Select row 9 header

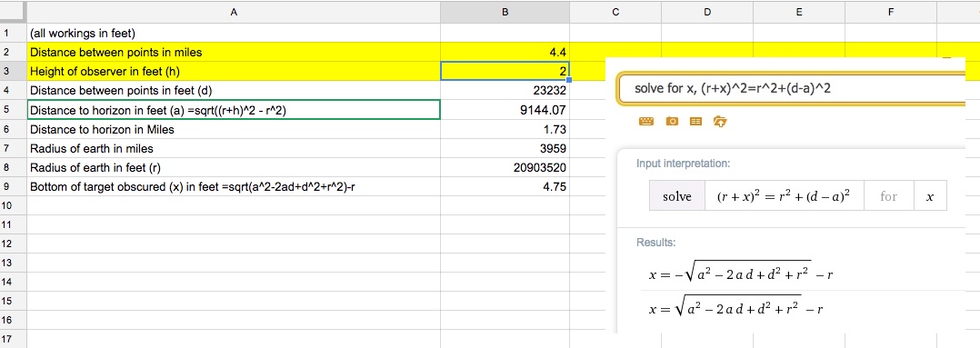[13, 186]
